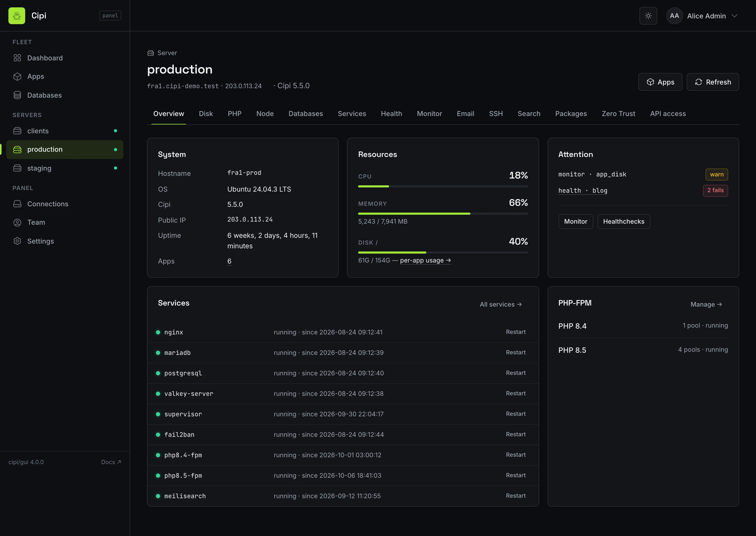Click the Apps cube icon in sidebar
The height and width of the screenshot is (536, 756).
[x=17, y=77]
